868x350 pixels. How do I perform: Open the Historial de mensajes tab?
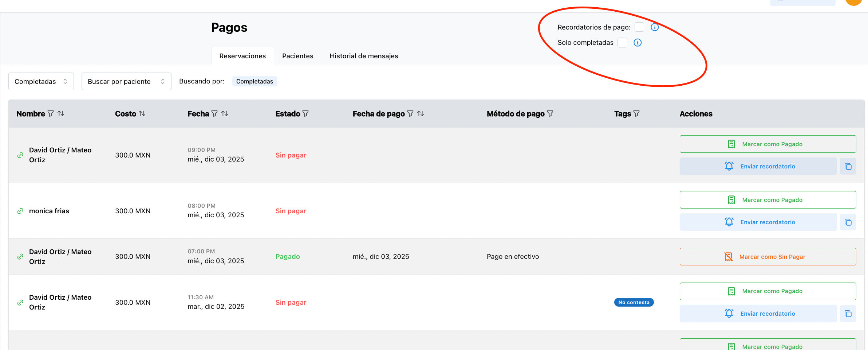click(x=364, y=56)
